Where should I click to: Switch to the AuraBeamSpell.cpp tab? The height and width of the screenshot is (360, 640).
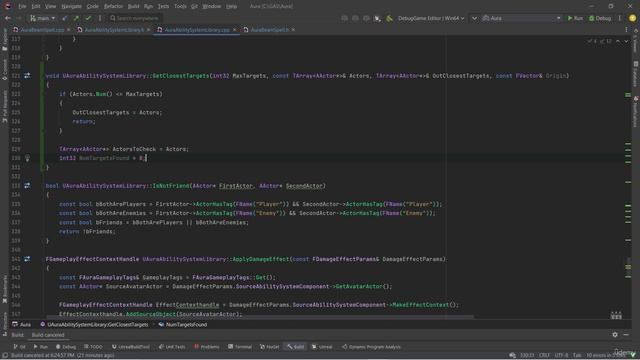(42, 30)
